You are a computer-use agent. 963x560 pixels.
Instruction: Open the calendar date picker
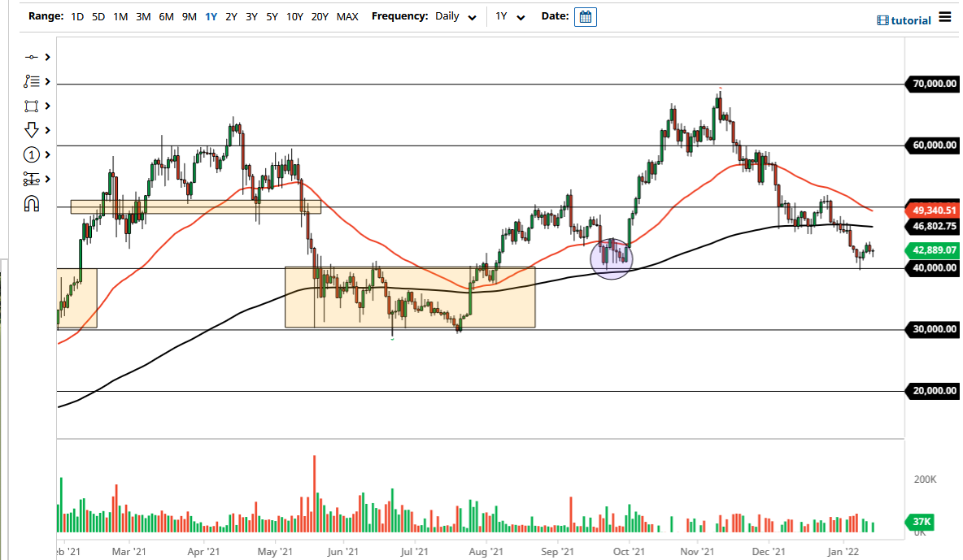tap(586, 16)
